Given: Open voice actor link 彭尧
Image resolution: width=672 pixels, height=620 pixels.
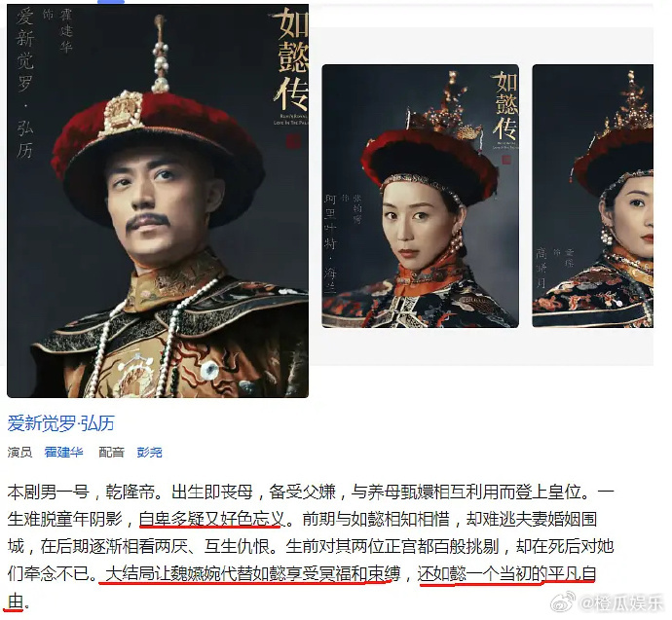Looking at the screenshot, I should point(150,453).
